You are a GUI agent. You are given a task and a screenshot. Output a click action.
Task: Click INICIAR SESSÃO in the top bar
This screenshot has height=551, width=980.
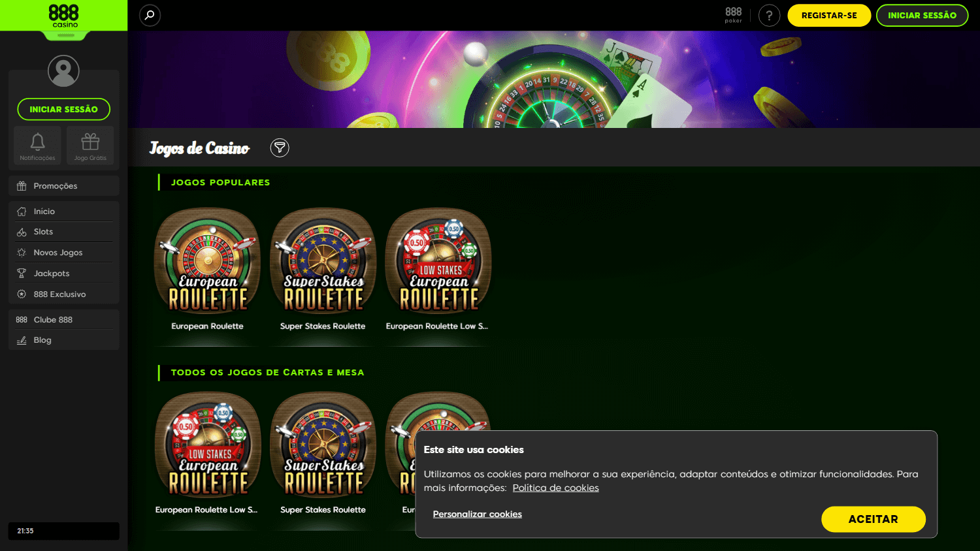pyautogui.click(x=922, y=16)
